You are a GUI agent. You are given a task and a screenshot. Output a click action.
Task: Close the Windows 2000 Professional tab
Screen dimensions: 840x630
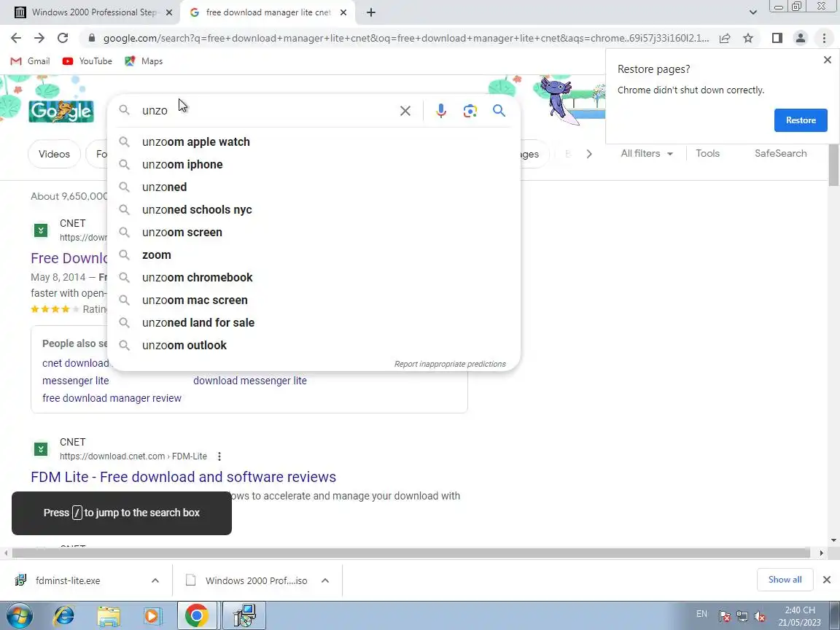[169, 12]
